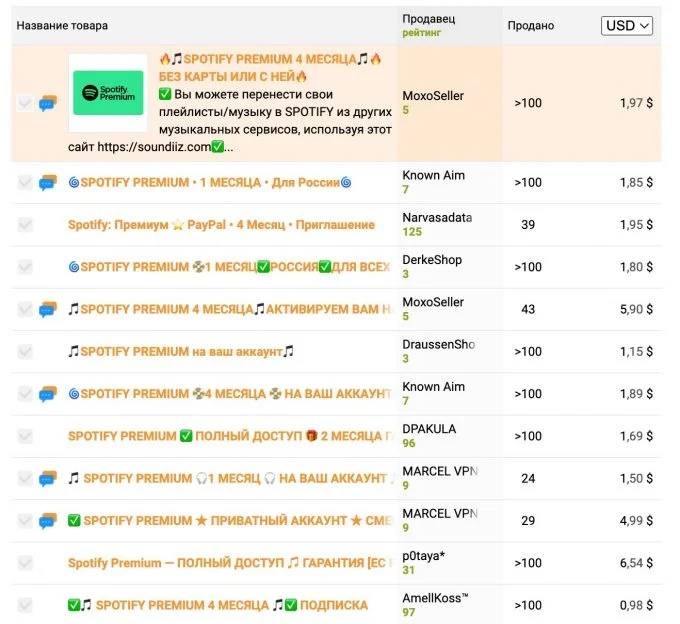
Task: Open Spotify Premium — ПОЛНЫЙ ДОСТУП ГАРАНТИЯ listing
Action: [x=230, y=563]
